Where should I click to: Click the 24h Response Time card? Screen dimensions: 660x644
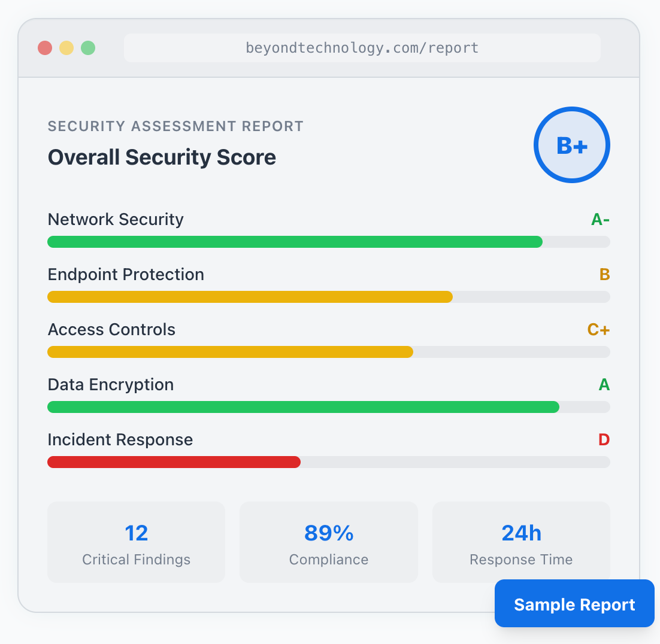pyautogui.click(x=521, y=542)
